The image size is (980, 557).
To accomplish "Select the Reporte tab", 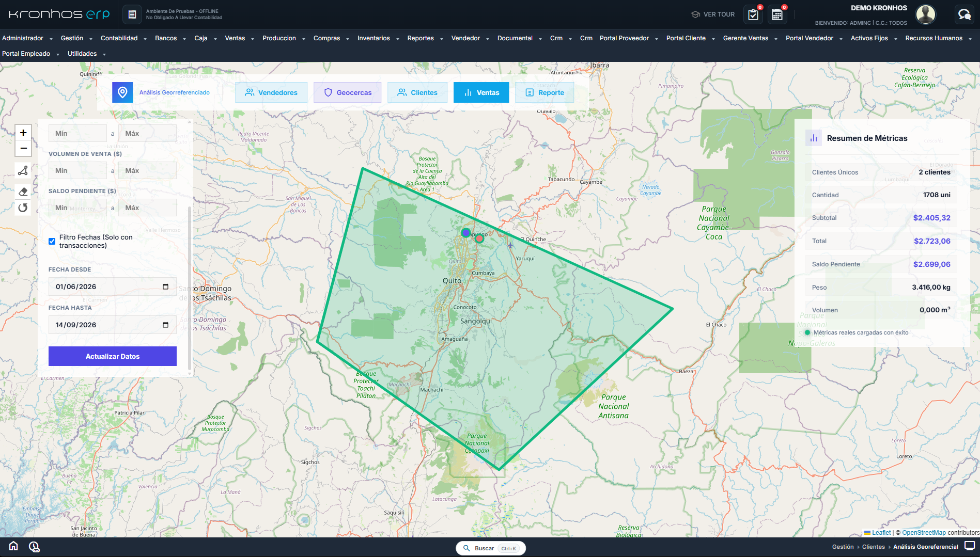I will [x=545, y=92].
